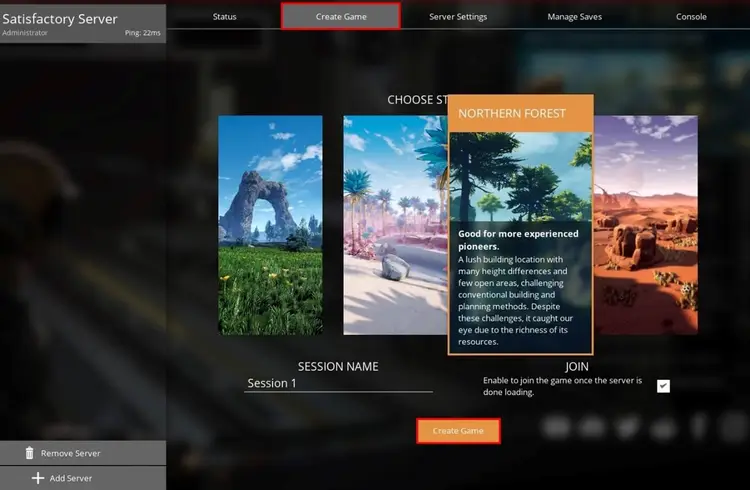Select the Northern Forest starting area card
750x490 pixels.
point(521,224)
